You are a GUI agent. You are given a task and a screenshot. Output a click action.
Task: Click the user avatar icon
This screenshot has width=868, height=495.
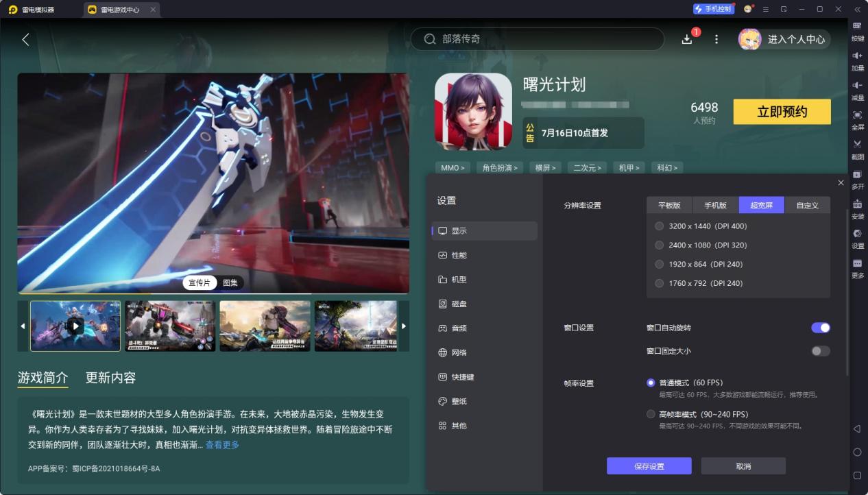click(x=749, y=39)
